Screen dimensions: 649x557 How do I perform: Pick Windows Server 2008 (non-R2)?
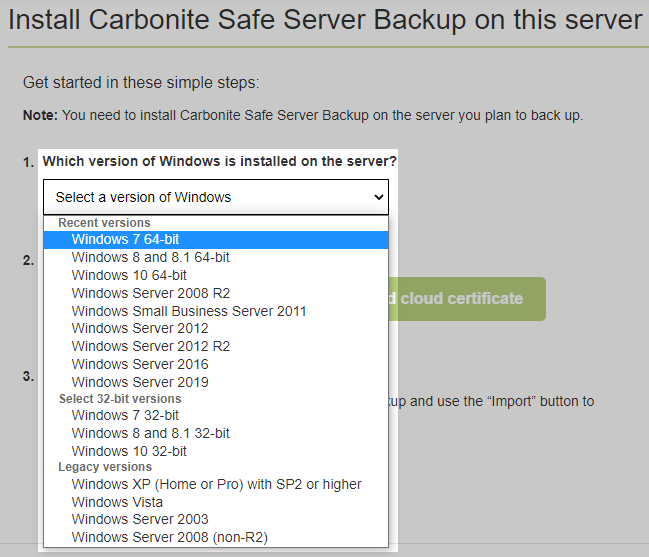169,537
